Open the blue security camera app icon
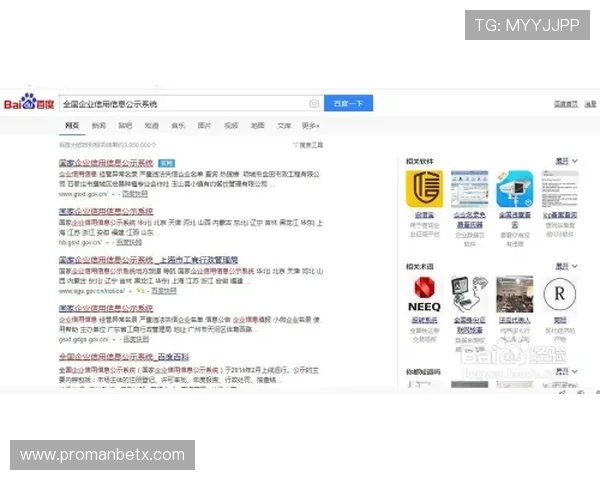 (x=515, y=189)
